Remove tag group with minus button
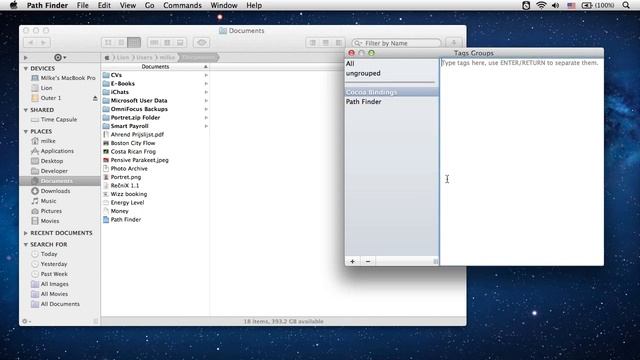 (368, 261)
